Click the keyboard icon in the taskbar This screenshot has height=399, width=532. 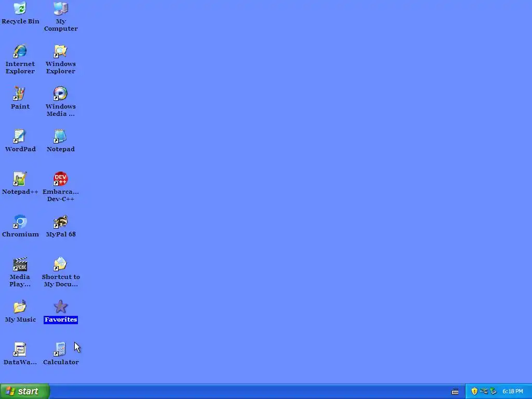tap(455, 392)
